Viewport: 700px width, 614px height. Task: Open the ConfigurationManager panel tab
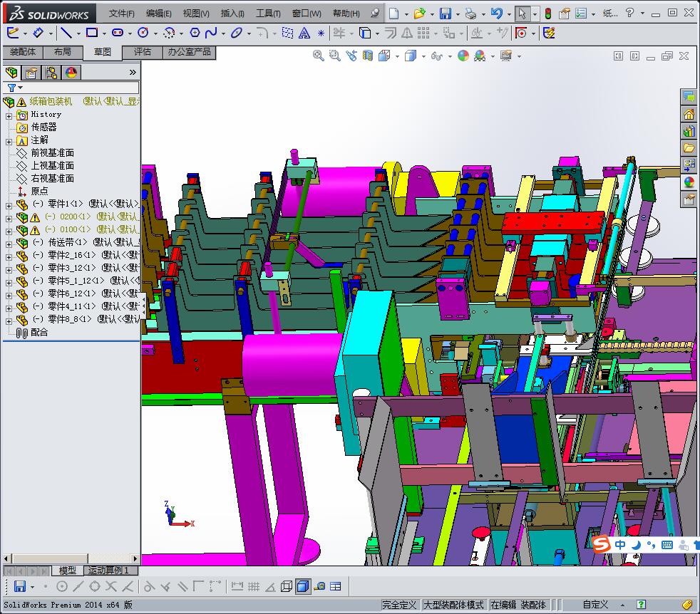pyautogui.click(x=51, y=73)
